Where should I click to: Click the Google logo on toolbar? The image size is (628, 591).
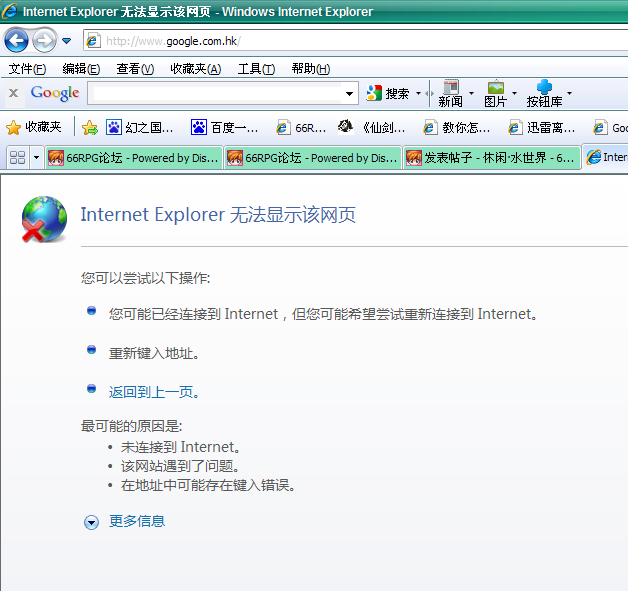click(x=55, y=93)
